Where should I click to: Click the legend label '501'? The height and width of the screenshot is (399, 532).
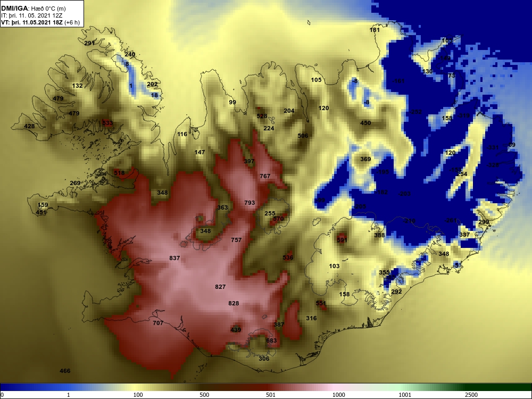coord(271,395)
